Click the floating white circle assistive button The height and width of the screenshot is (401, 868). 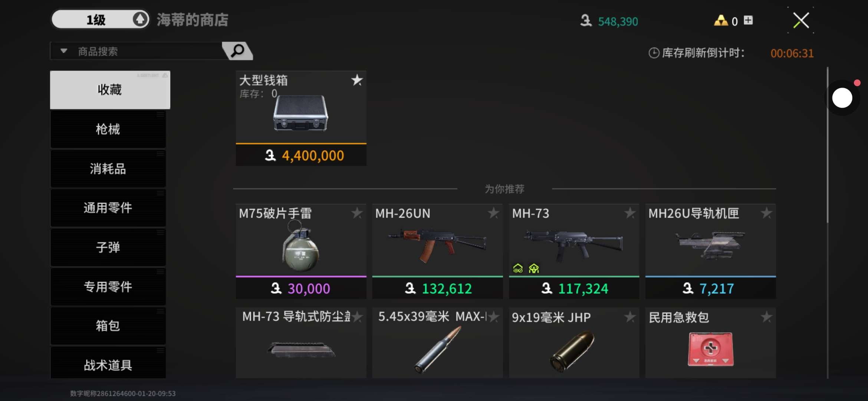point(842,98)
